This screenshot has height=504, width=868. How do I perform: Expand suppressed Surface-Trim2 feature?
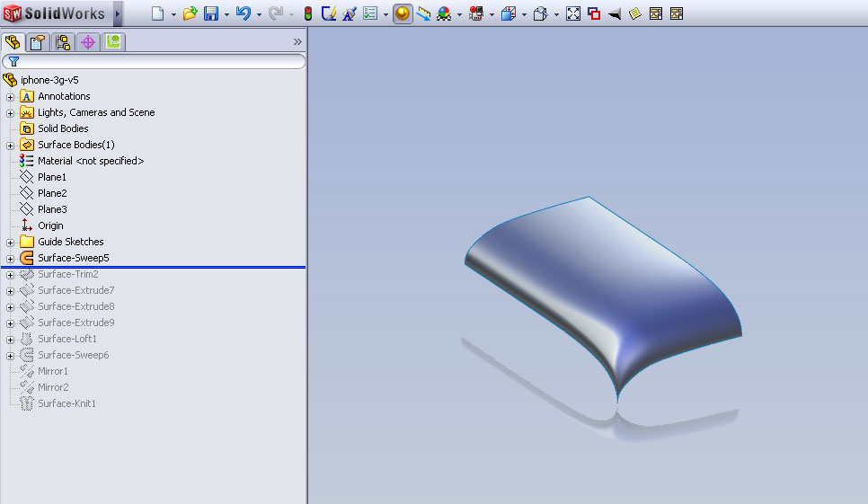pos(10,275)
